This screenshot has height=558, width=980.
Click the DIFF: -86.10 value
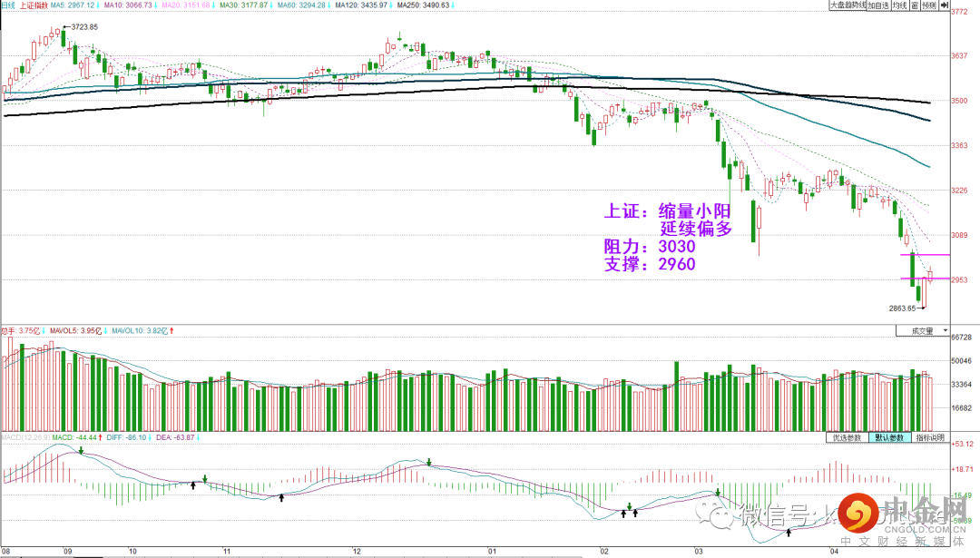click(126, 437)
